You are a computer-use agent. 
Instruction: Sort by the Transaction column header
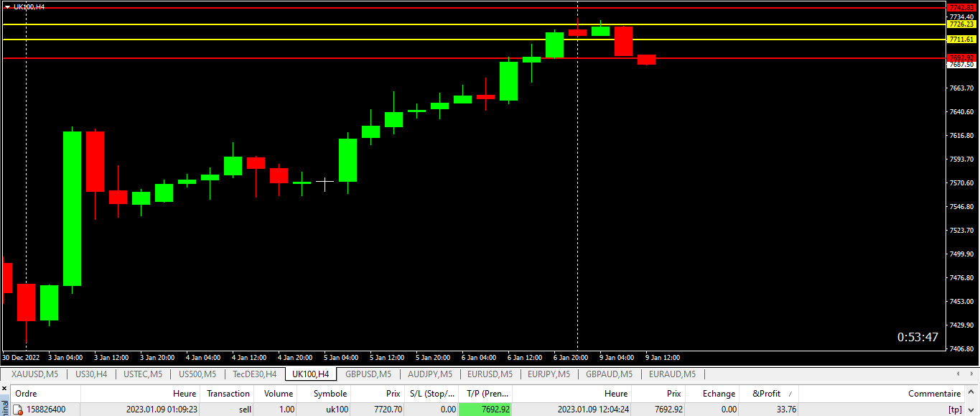click(x=228, y=394)
